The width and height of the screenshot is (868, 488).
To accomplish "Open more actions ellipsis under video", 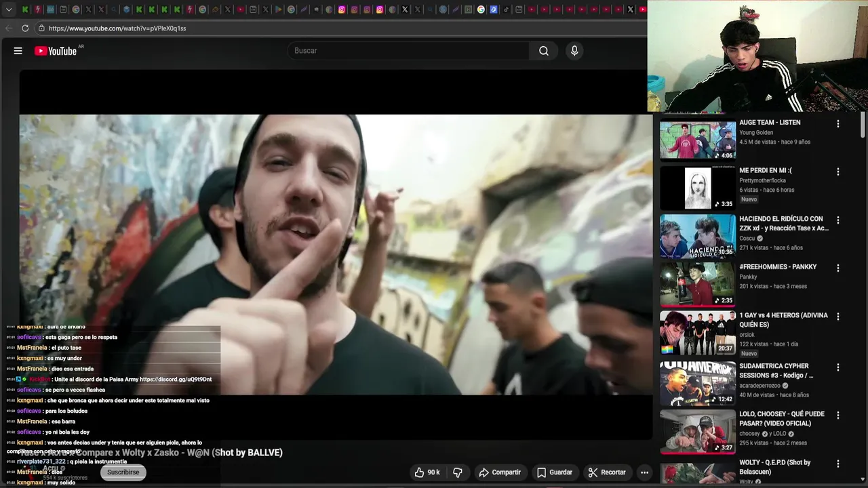I will (x=644, y=472).
